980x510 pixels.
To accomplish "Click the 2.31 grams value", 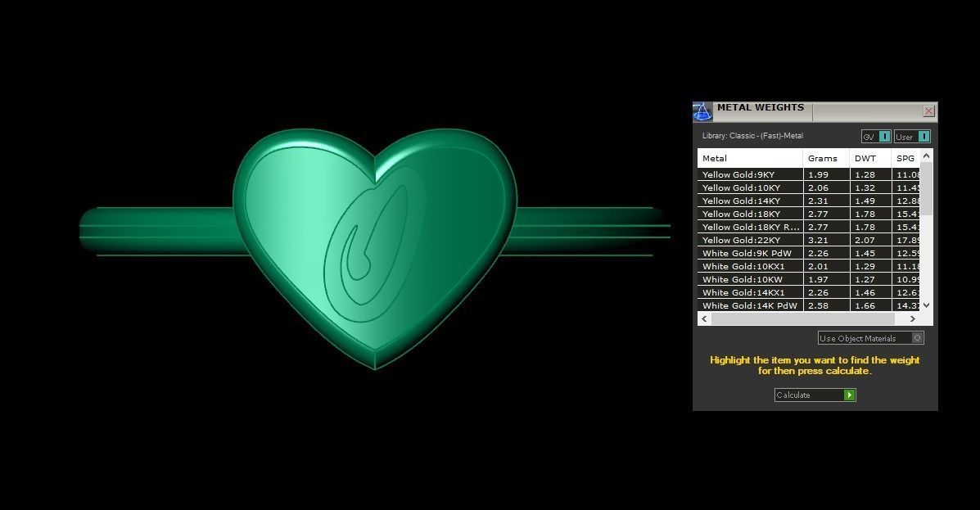I will point(818,201).
